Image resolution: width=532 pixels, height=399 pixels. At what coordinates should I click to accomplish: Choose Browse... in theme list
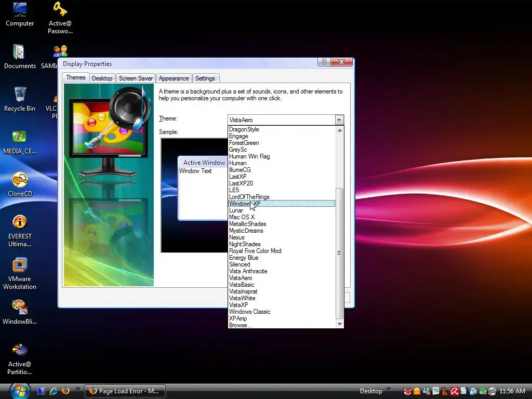pos(282,325)
